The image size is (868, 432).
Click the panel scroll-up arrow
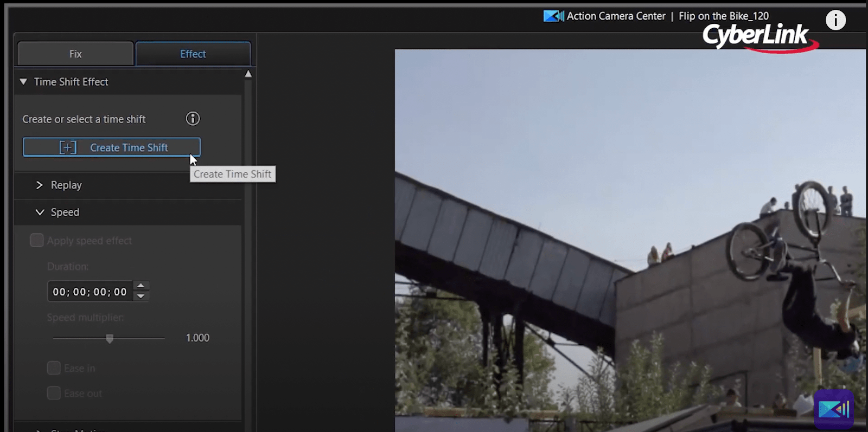tap(248, 74)
